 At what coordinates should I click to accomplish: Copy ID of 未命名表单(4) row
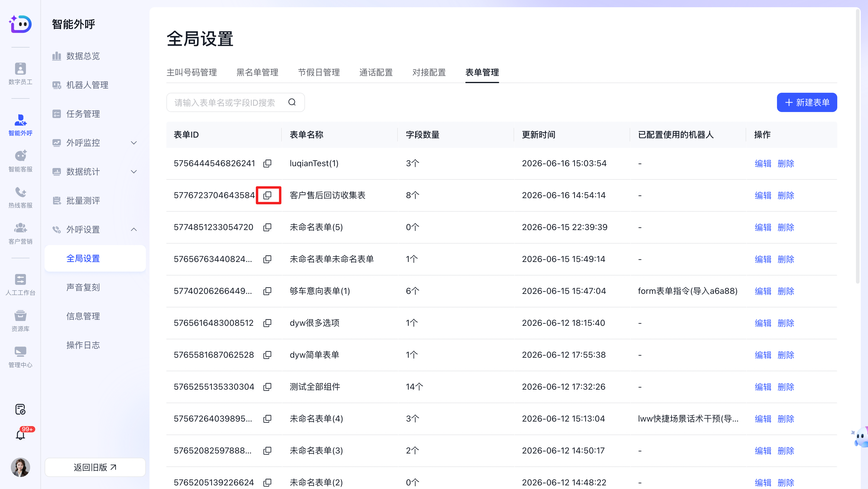[267, 419]
